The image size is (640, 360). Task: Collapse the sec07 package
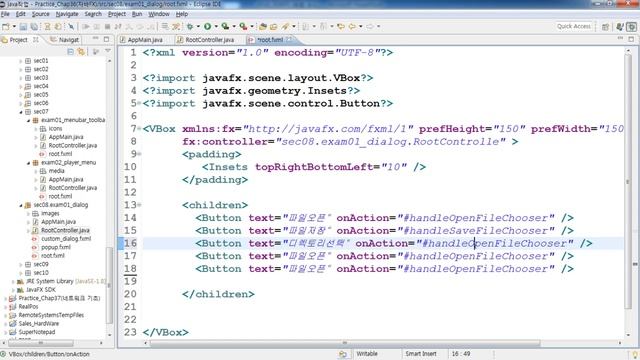click(21, 112)
